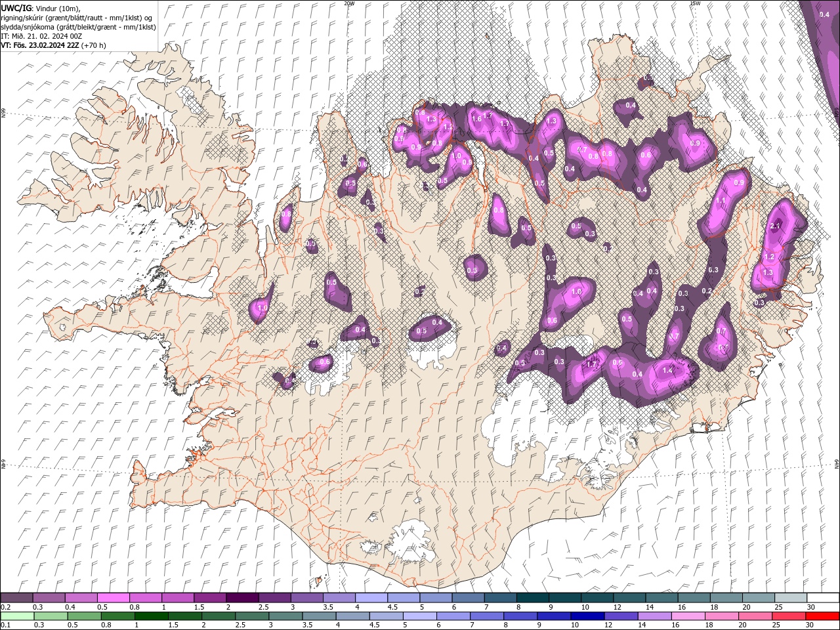The height and width of the screenshot is (630, 840).
Task: Click the 0.4 label in the snow legend
Action: pyautogui.click(x=70, y=607)
